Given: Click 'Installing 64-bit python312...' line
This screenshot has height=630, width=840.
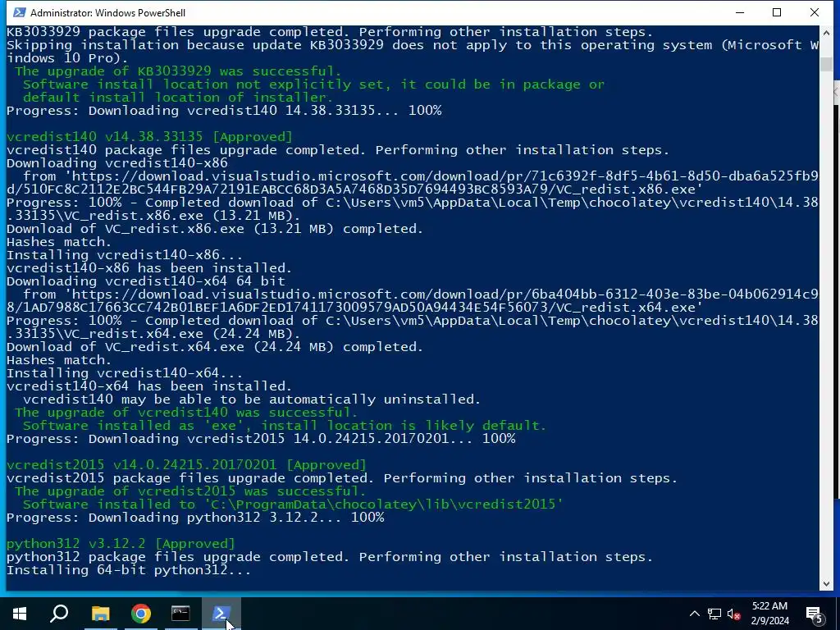Looking at the screenshot, I should (129, 570).
